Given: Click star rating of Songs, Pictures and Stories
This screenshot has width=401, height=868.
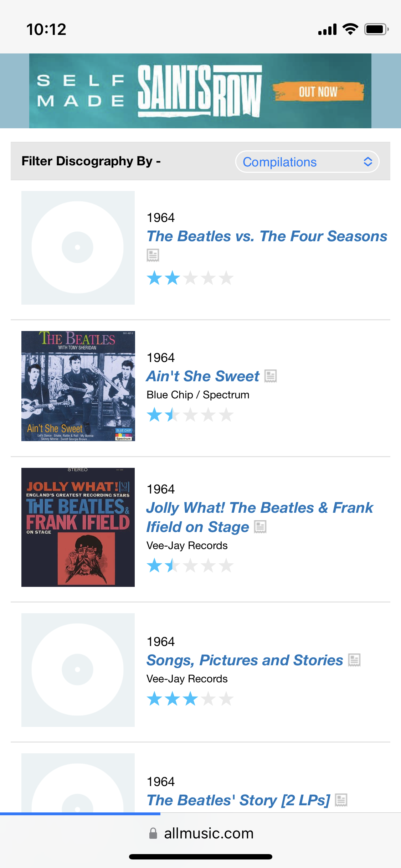Looking at the screenshot, I should pos(190,699).
